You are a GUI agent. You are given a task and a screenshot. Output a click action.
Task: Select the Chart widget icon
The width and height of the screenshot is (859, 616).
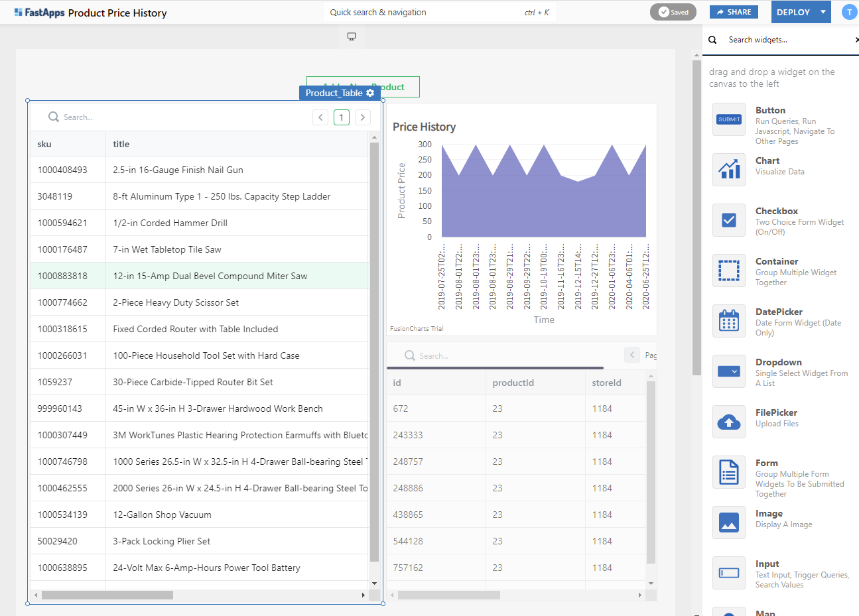pyautogui.click(x=729, y=170)
